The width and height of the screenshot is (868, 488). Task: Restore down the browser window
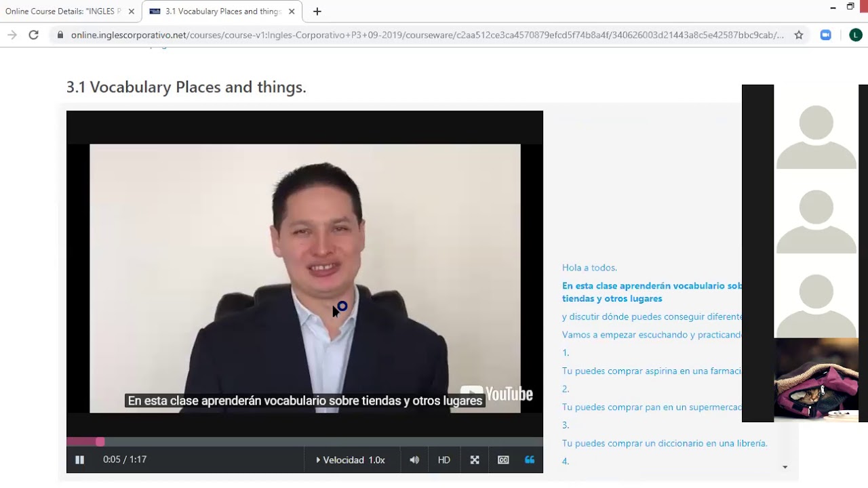(x=850, y=7)
